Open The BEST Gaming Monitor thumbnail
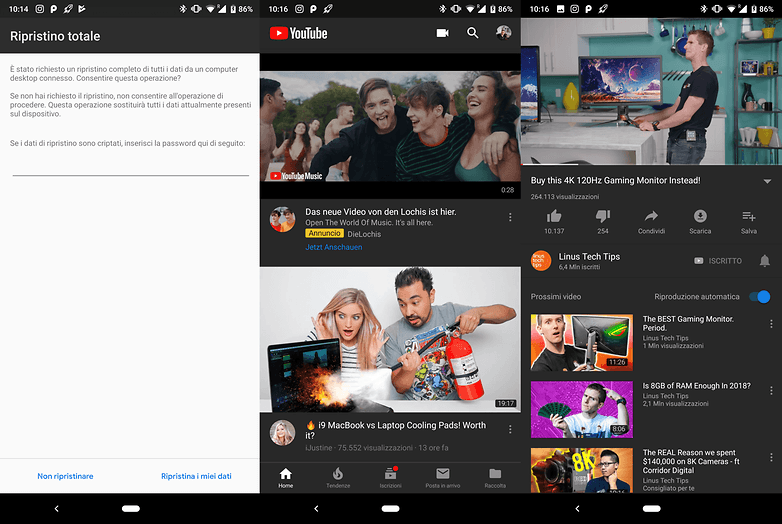Screen dimensions: 782x524 582,342
